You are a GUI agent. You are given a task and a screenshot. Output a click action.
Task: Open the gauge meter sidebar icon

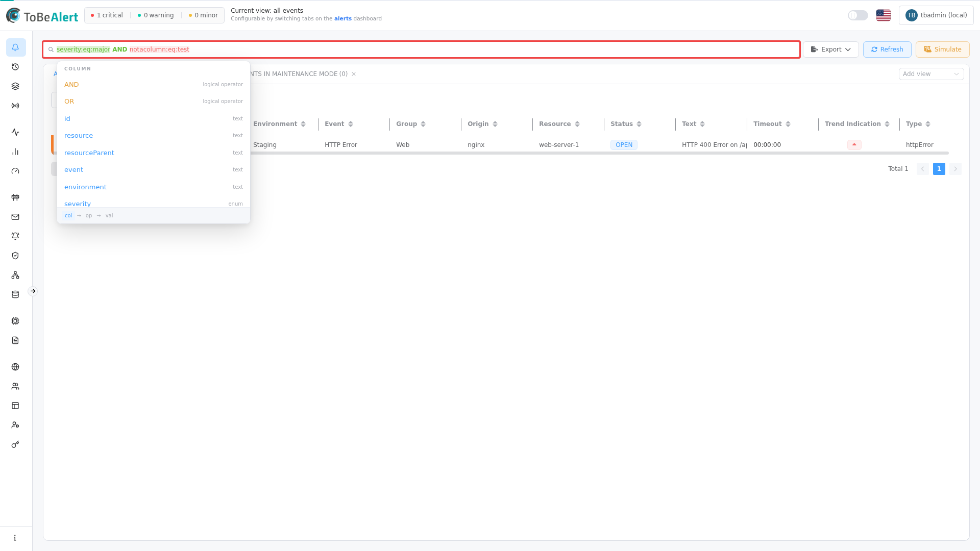(x=15, y=171)
